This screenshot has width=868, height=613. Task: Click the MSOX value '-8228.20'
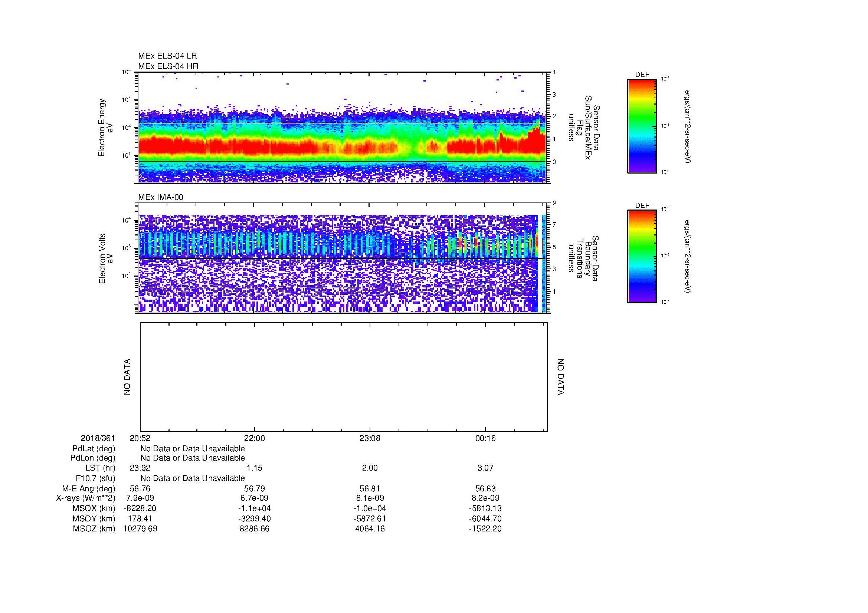pyautogui.click(x=140, y=509)
